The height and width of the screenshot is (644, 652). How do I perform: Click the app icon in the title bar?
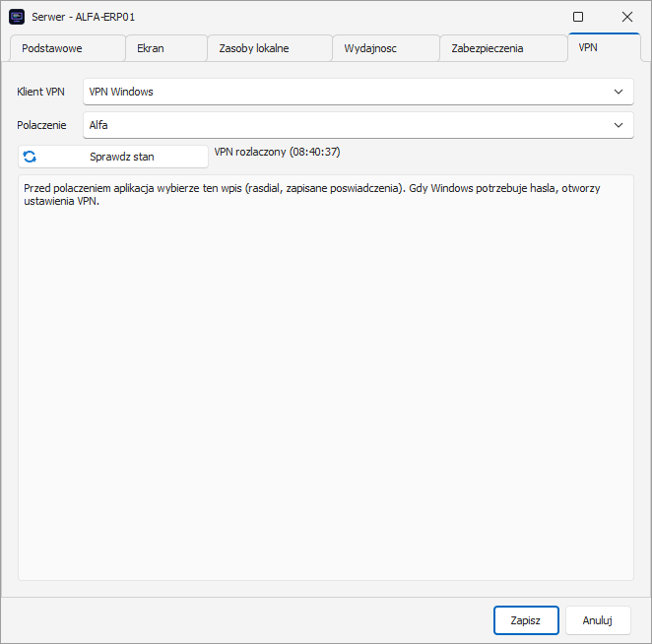[17, 17]
